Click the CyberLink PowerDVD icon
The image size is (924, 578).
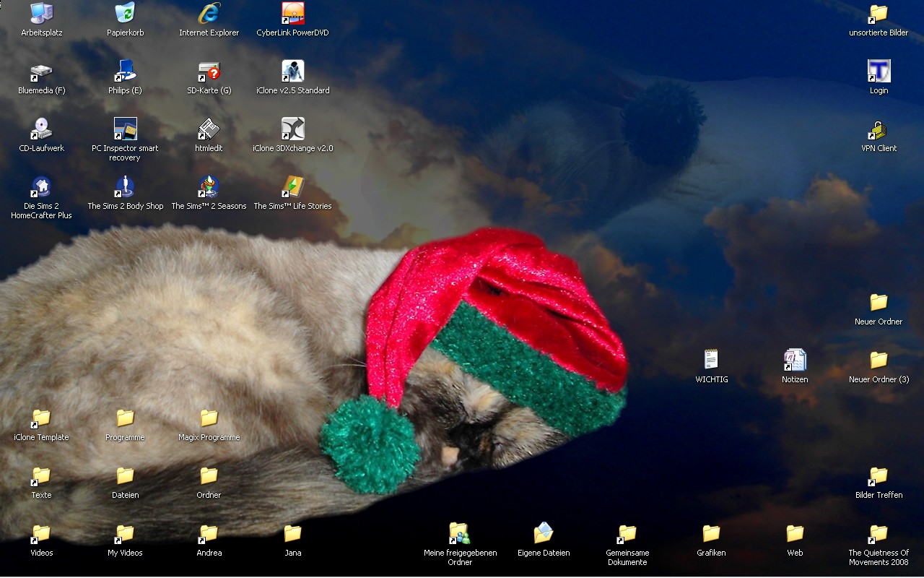coord(292,14)
